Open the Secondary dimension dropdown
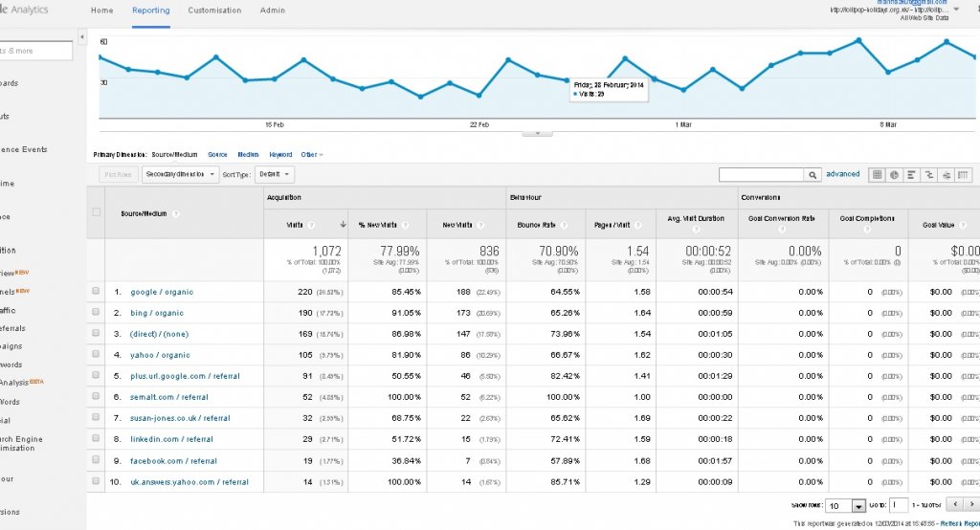Screen dimensions: 980x530 (x=180, y=174)
